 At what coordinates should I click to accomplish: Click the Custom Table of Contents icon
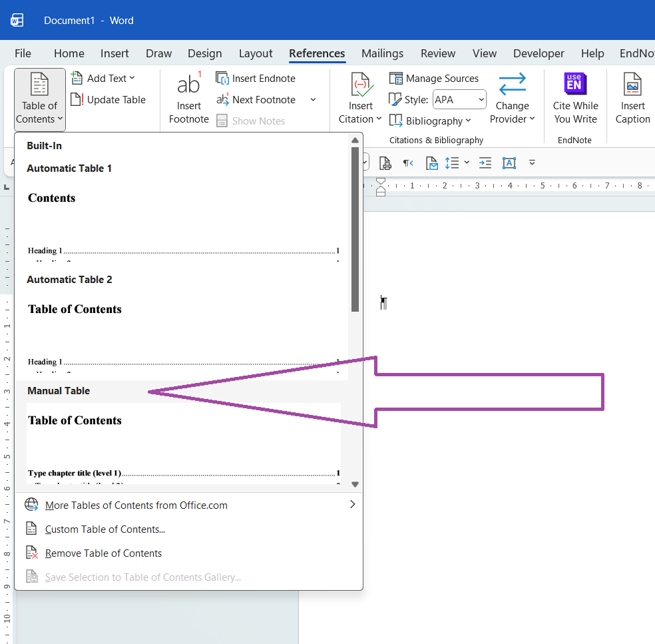[31, 529]
